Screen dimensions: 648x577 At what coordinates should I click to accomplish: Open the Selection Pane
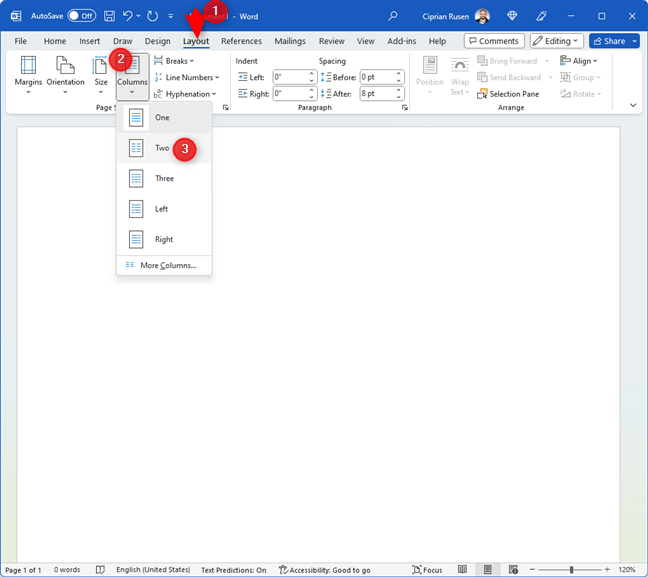(508, 94)
